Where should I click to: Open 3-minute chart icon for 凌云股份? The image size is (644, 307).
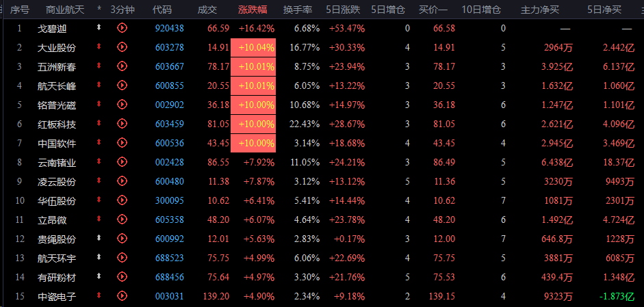122,181
